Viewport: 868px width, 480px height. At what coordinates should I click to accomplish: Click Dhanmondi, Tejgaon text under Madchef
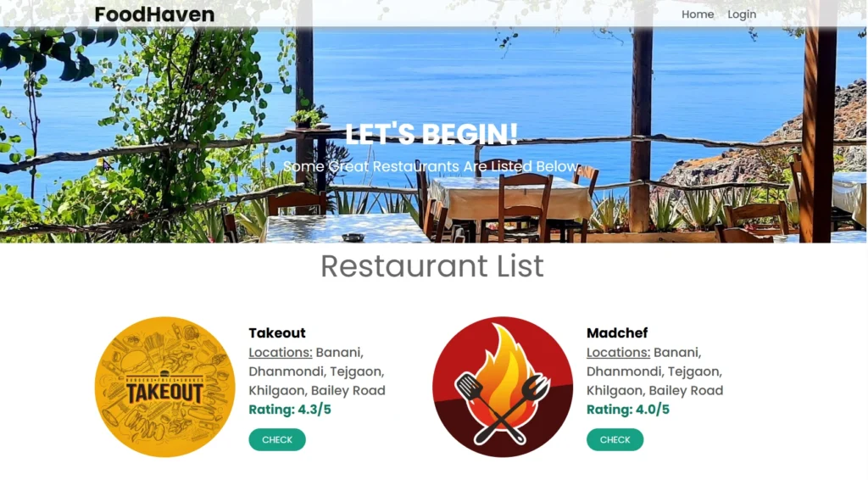tap(654, 371)
